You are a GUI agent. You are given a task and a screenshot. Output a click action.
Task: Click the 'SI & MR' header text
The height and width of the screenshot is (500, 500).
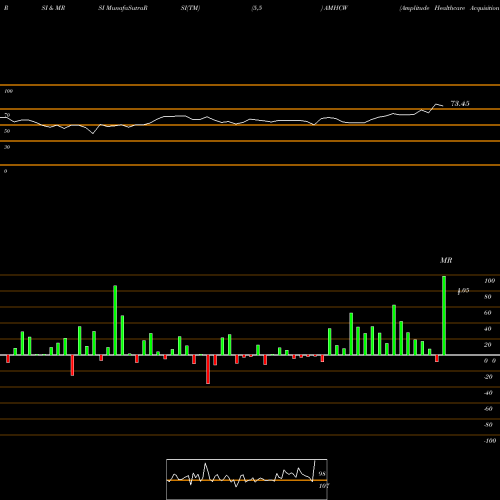point(53,8)
